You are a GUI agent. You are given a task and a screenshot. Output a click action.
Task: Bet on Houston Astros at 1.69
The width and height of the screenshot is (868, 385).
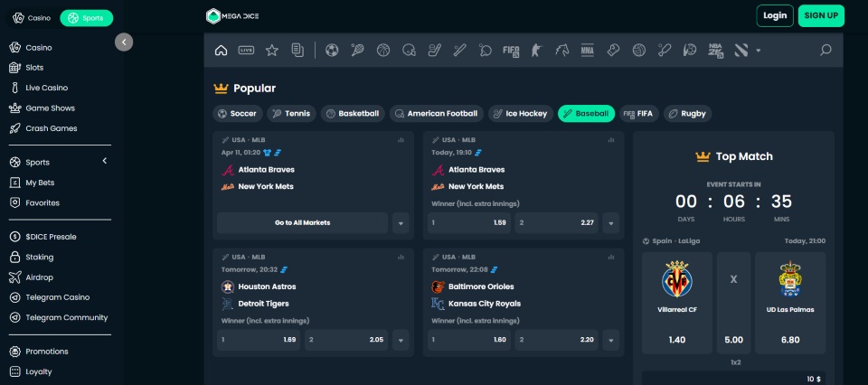[259, 340]
